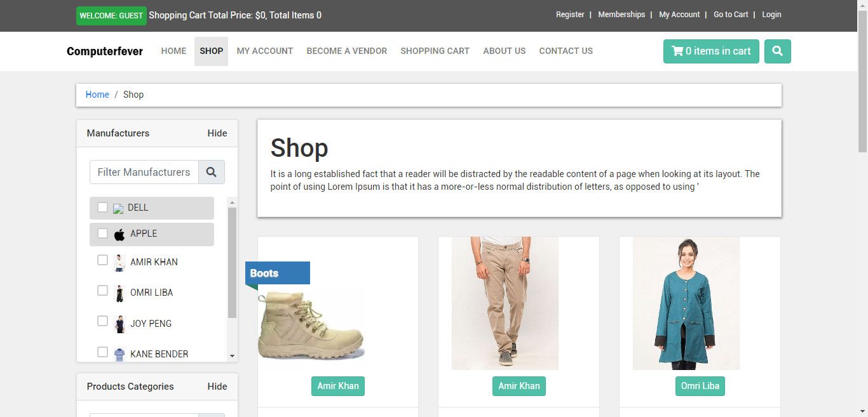Click the Joy Peng manufacturer thumbnail icon
This screenshot has width=868, height=417.
[119, 324]
